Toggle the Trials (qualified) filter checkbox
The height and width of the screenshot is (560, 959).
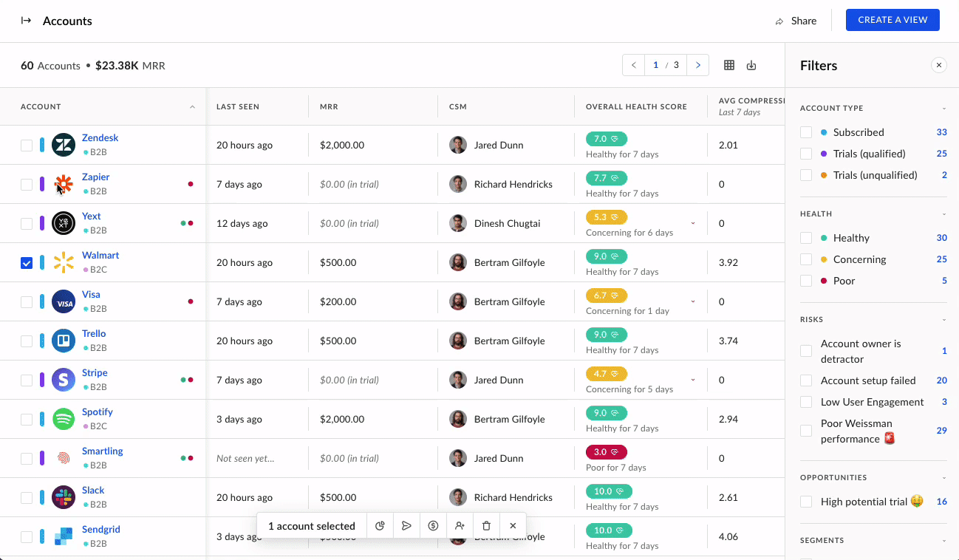tap(806, 154)
